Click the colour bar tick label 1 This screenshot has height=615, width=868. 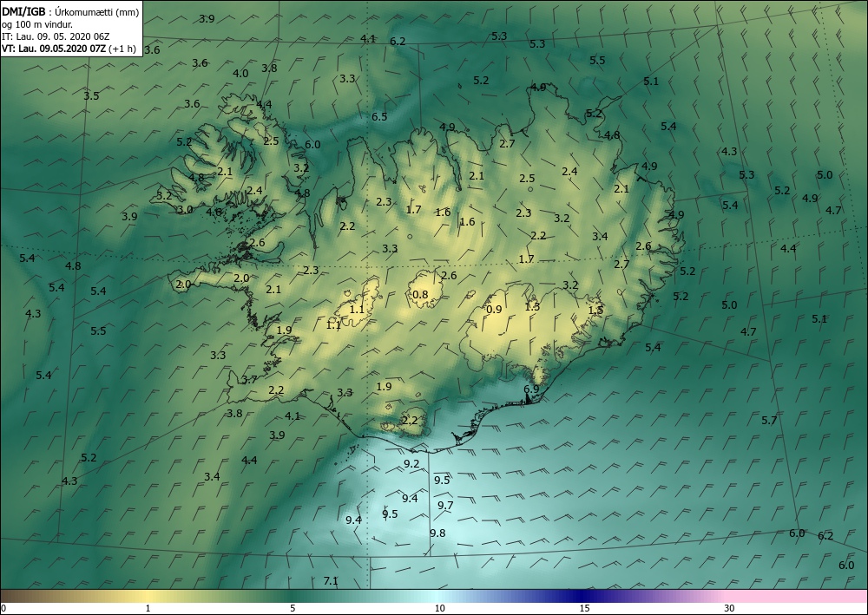[148, 608]
